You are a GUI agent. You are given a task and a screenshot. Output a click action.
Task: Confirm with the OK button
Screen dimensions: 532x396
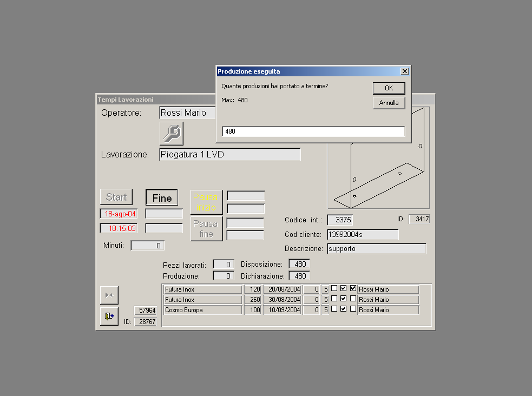pos(389,88)
